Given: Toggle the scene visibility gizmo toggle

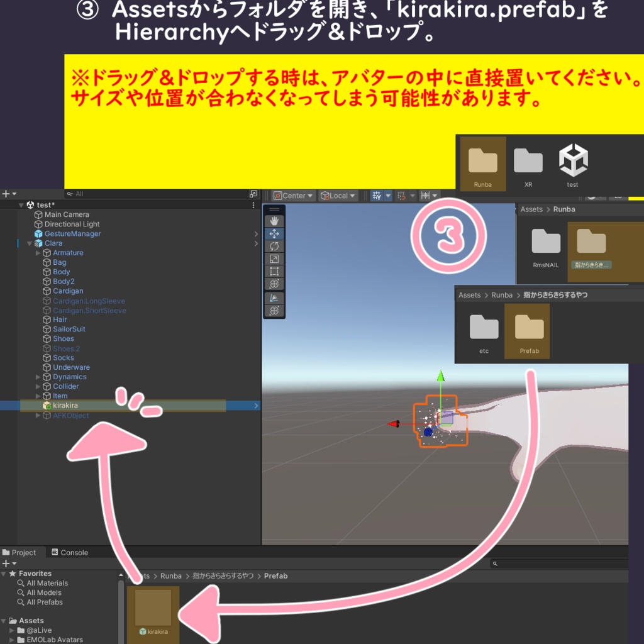Looking at the screenshot, I should coord(274,311).
